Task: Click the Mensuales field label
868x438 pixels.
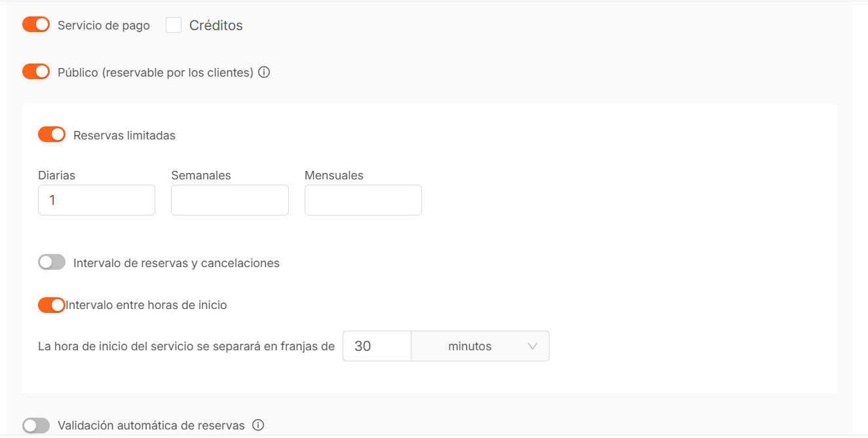Action: 334,175
